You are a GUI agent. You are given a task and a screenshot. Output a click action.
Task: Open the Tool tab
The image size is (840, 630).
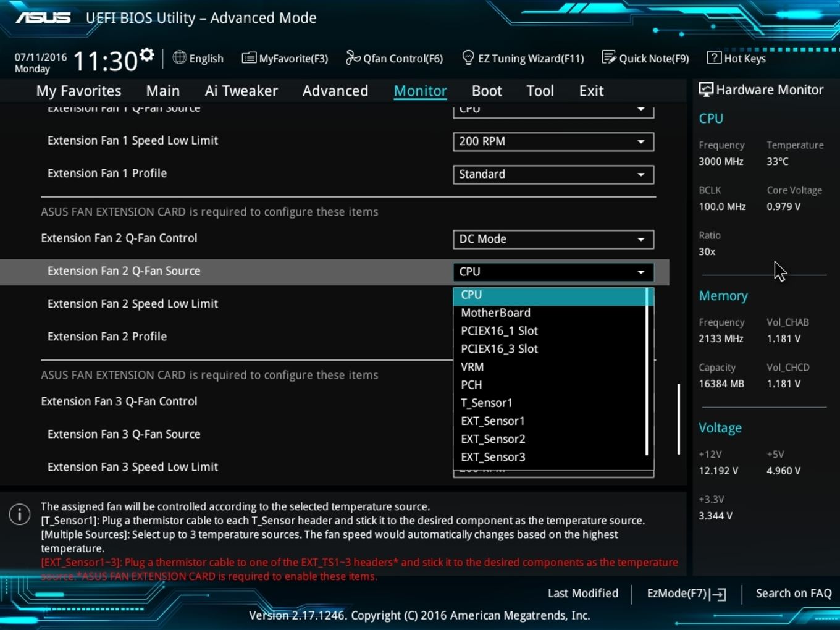540,91
